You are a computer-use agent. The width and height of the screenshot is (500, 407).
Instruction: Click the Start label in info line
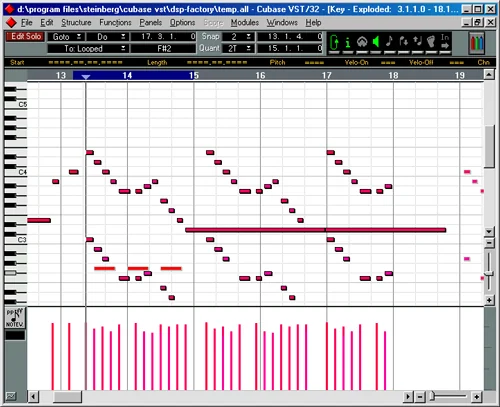(x=17, y=62)
